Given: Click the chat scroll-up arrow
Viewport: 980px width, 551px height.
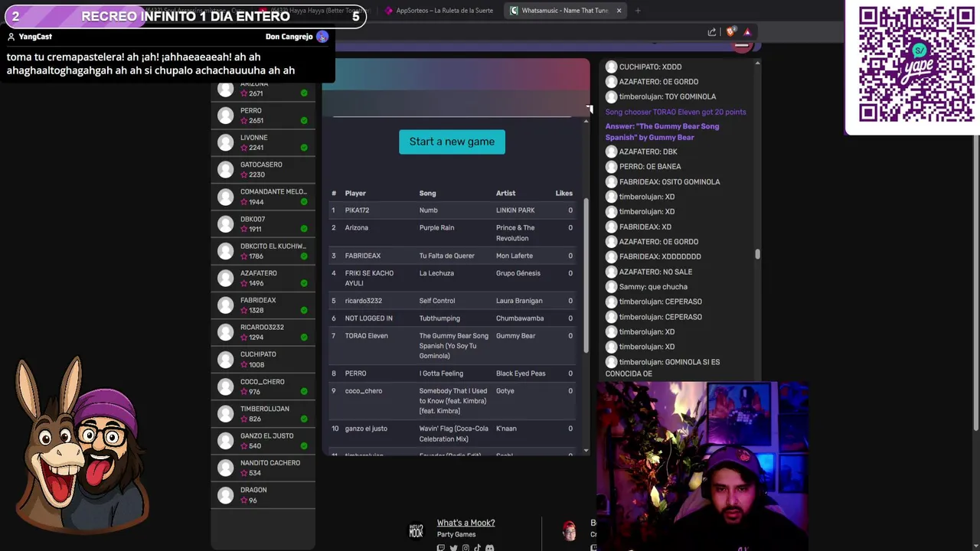Looking at the screenshot, I should click(758, 64).
